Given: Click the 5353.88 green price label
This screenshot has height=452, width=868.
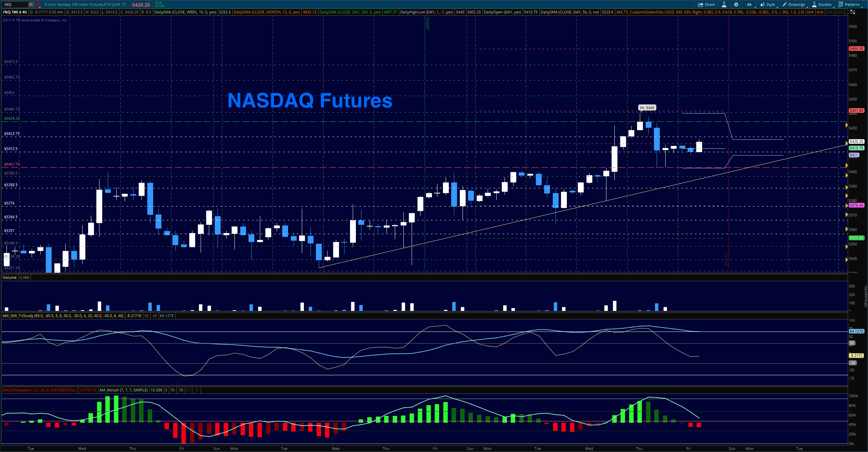Looking at the screenshot, I should (856, 238).
